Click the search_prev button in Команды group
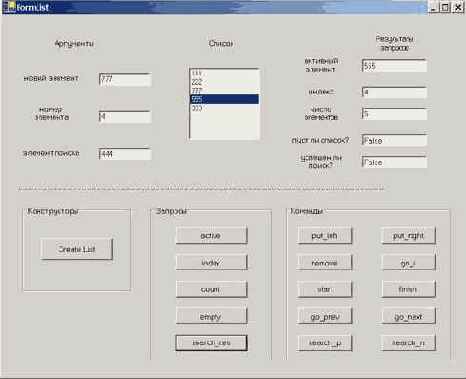 tap(325, 343)
